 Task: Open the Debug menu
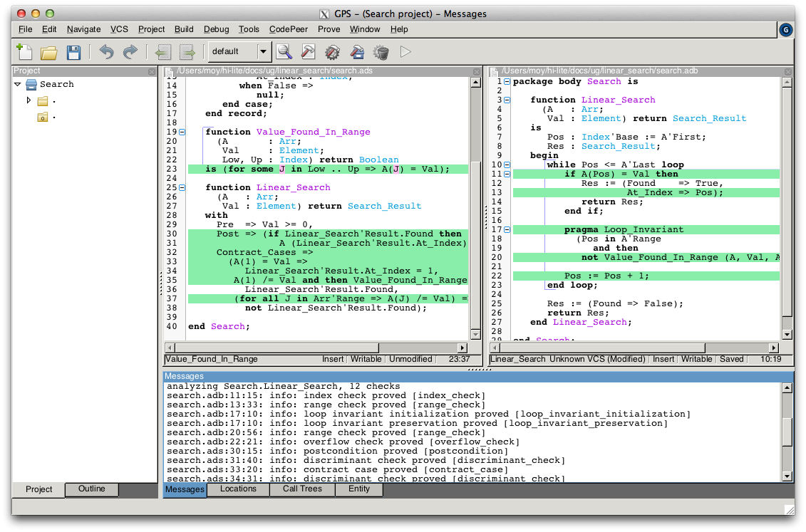coord(216,29)
